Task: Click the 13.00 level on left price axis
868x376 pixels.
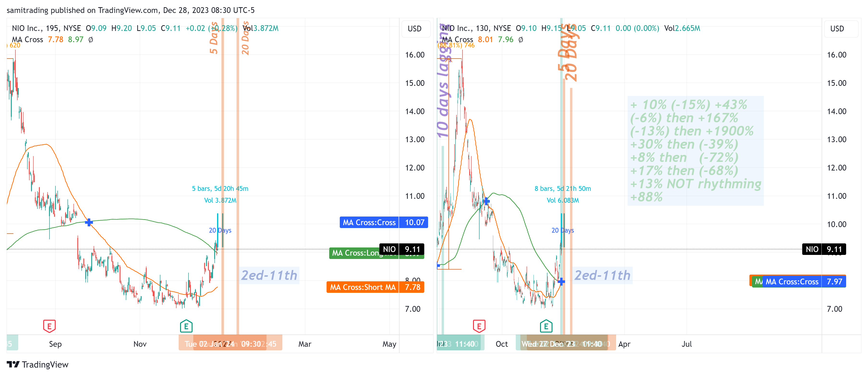Action: 414,139
